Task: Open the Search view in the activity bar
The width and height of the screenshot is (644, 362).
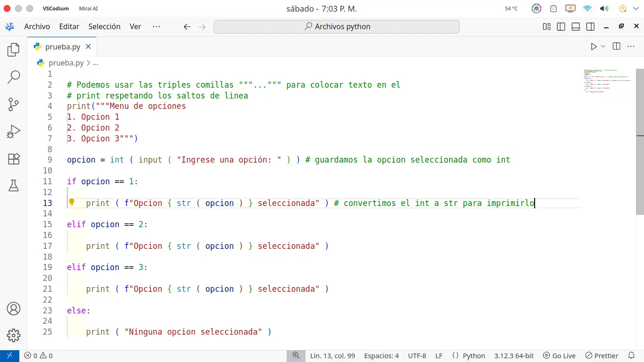Action: click(14, 77)
